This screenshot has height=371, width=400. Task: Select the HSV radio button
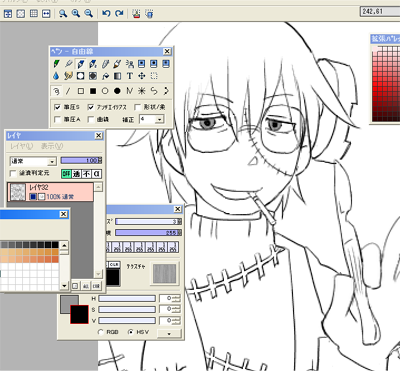131,332
